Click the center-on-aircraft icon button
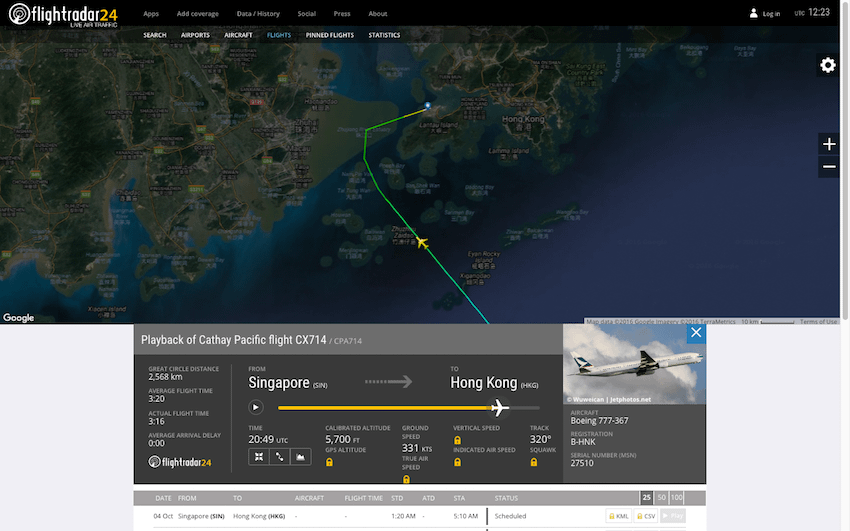The width and height of the screenshot is (850, 531). click(x=259, y=457)
